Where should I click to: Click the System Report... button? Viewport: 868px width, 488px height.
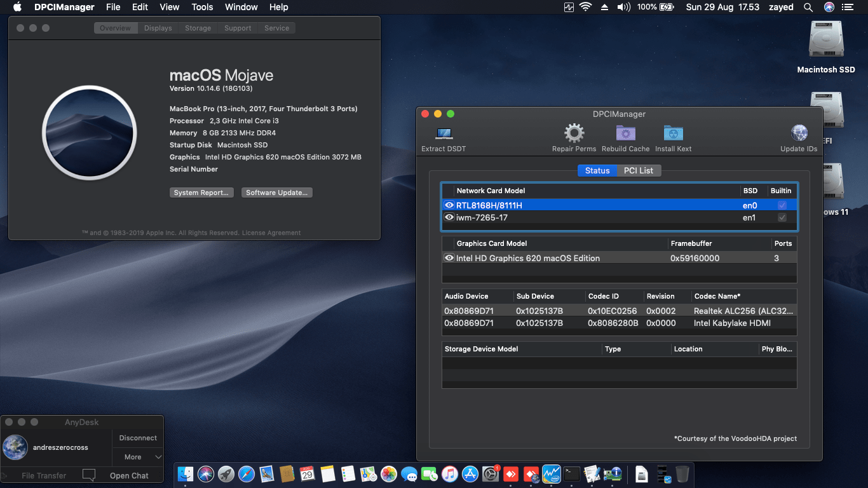coord(202,193)
